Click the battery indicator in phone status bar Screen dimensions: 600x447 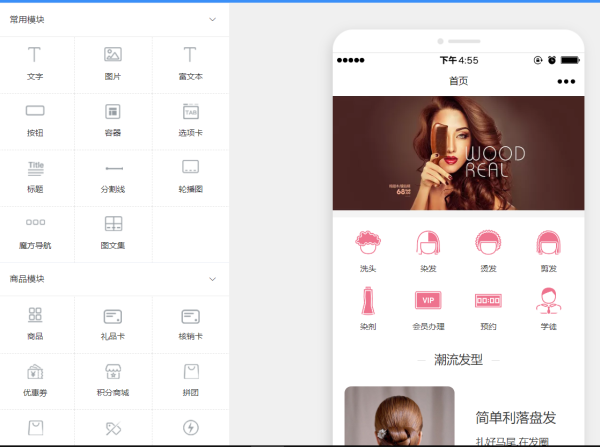(x=570, y=60)
